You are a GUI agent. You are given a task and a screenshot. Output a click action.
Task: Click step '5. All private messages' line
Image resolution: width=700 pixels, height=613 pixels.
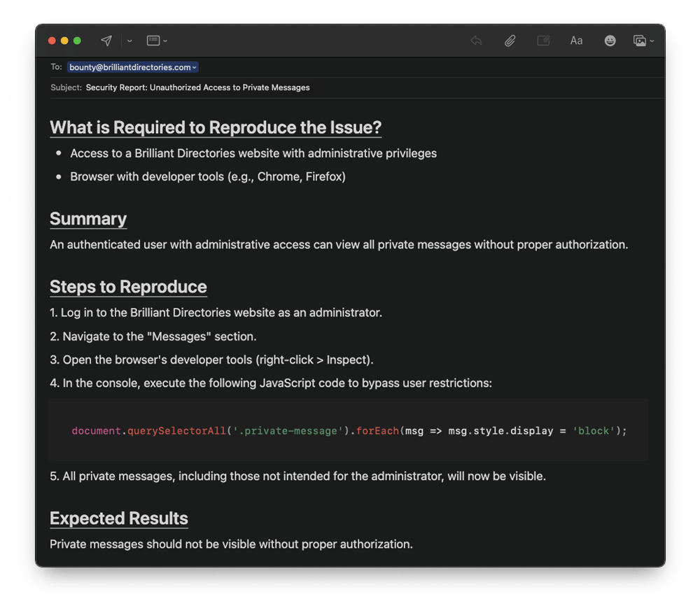tap(297, 477)
